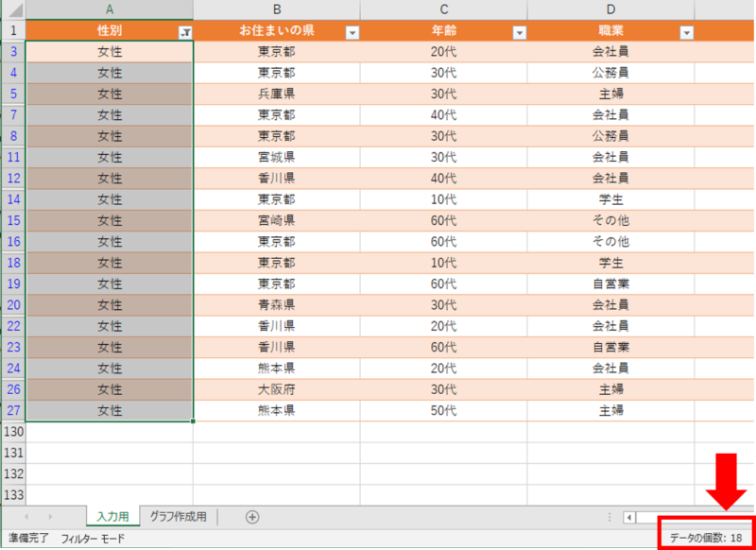The width and height of the screenshot is (756, 550).
Task: Click the 兵庫県 cell in row 5
Action: coord(277,94)
